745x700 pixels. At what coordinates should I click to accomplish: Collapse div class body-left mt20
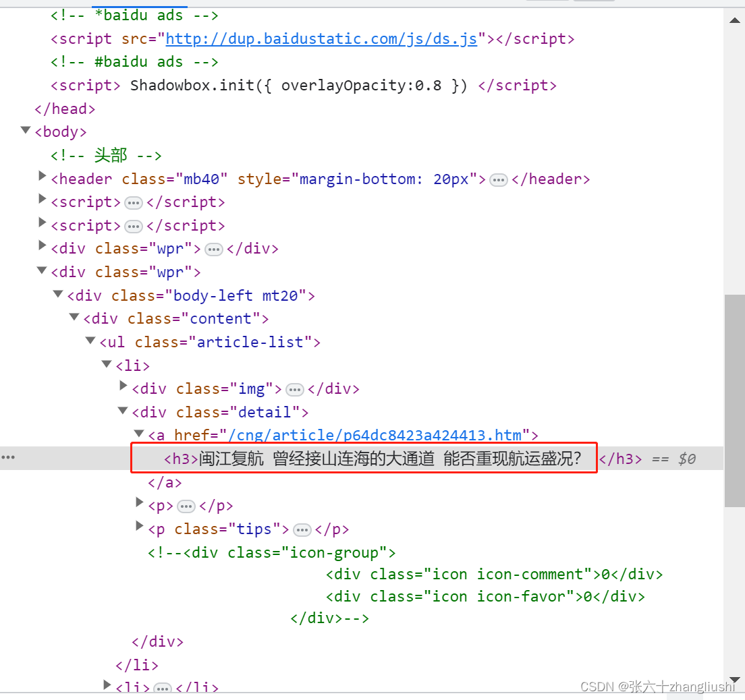pos(58,294)
